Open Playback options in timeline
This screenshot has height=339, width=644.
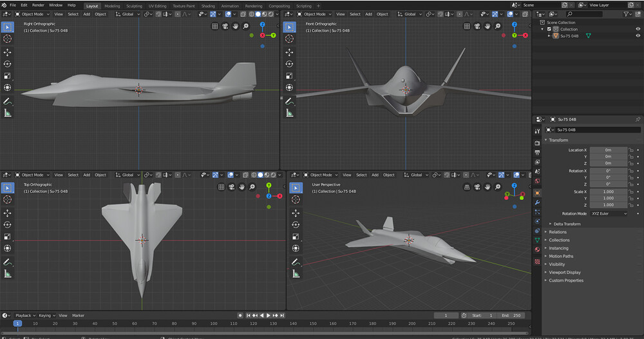[24, 316]
